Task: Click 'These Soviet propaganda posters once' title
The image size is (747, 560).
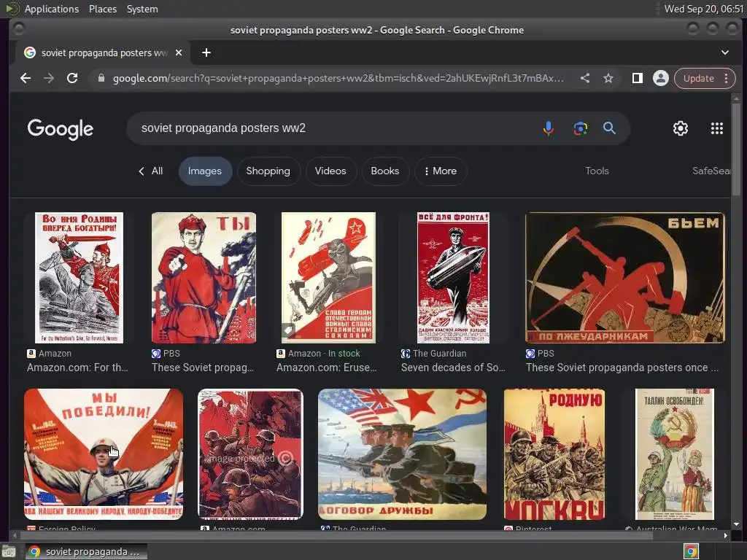Action: click(x=622, y=367)
